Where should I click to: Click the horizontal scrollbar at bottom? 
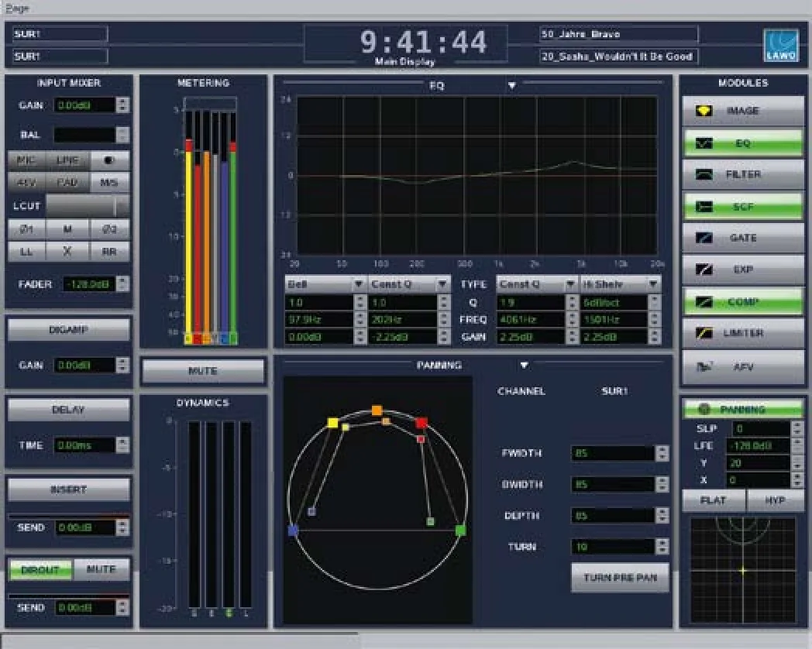tap(181, 640)
